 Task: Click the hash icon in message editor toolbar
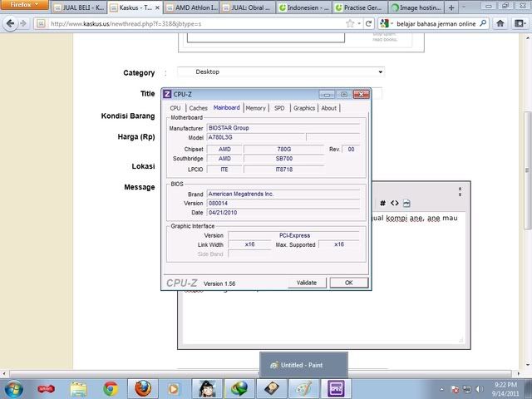pos(382,203)
